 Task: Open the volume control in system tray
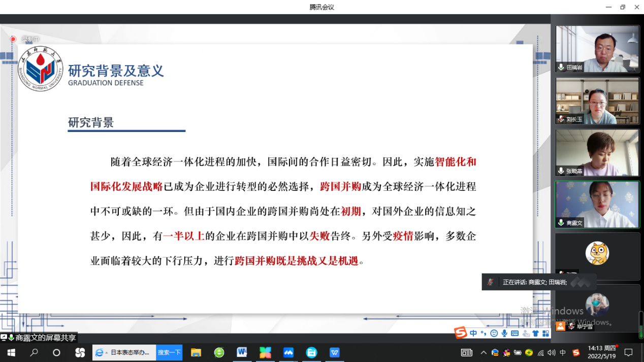coord(552,352)
